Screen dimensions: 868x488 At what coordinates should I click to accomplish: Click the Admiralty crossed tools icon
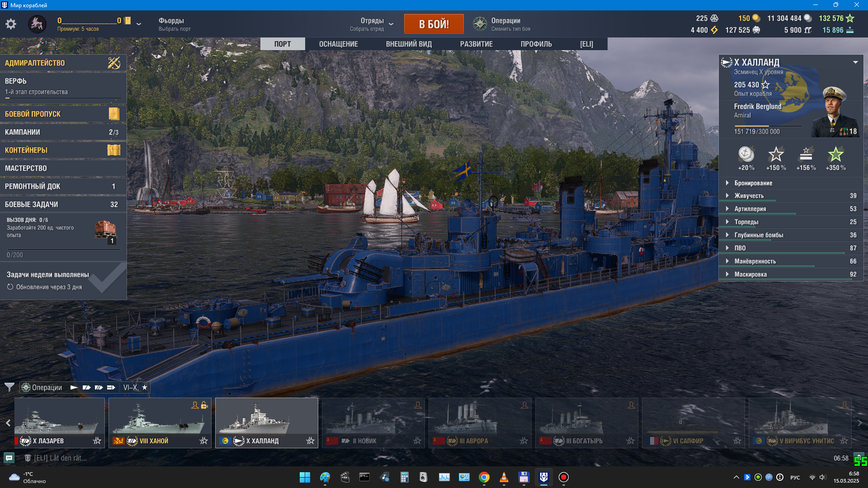pyautogui.click(x=114, y=63)
